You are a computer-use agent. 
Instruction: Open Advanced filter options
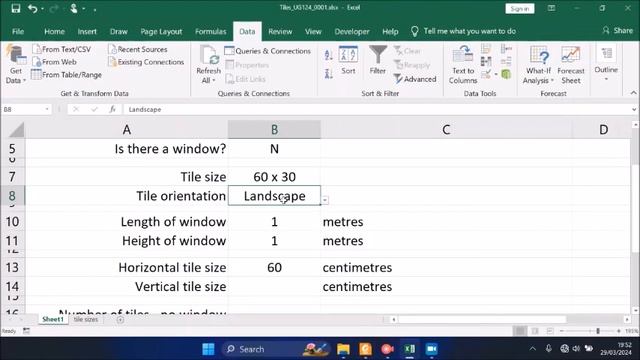[415, 79]
